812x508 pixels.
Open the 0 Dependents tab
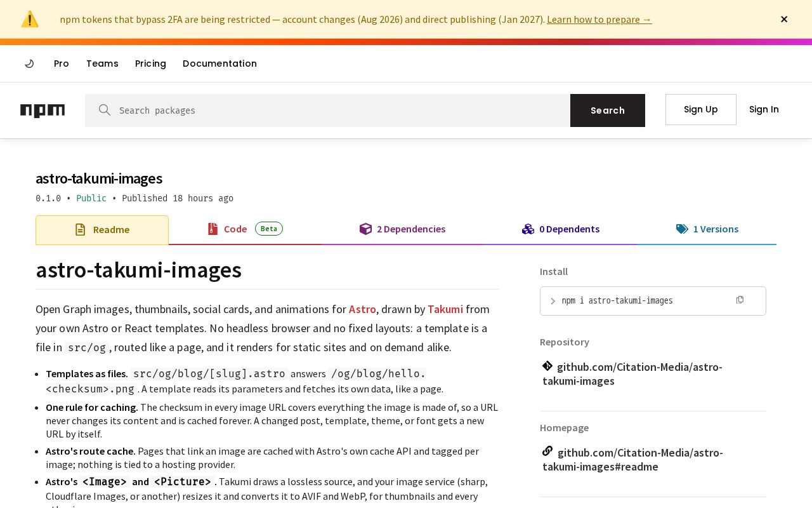[x=561, y=229]
